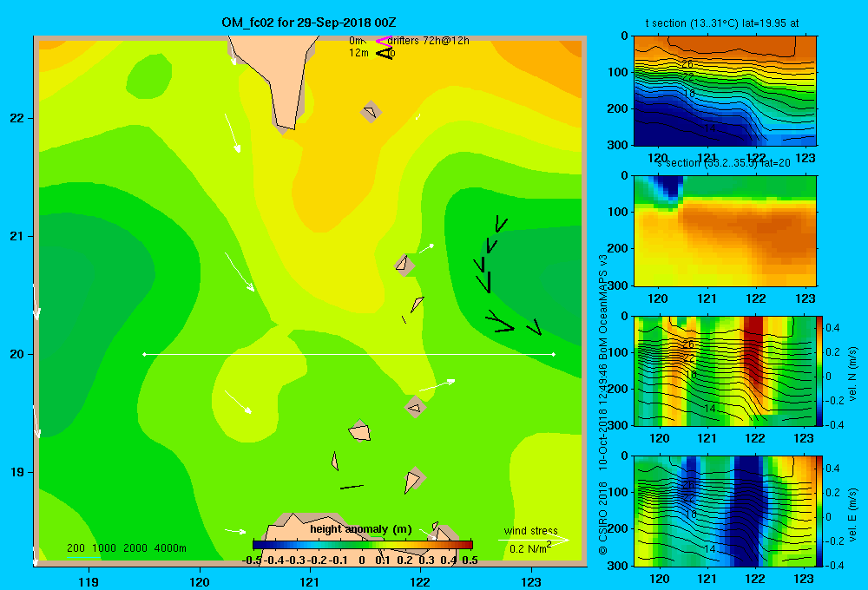The width and height of the screenshot is (868, 590).
Task: Click the latitude label 22 on main map
Action: (16, 119)
